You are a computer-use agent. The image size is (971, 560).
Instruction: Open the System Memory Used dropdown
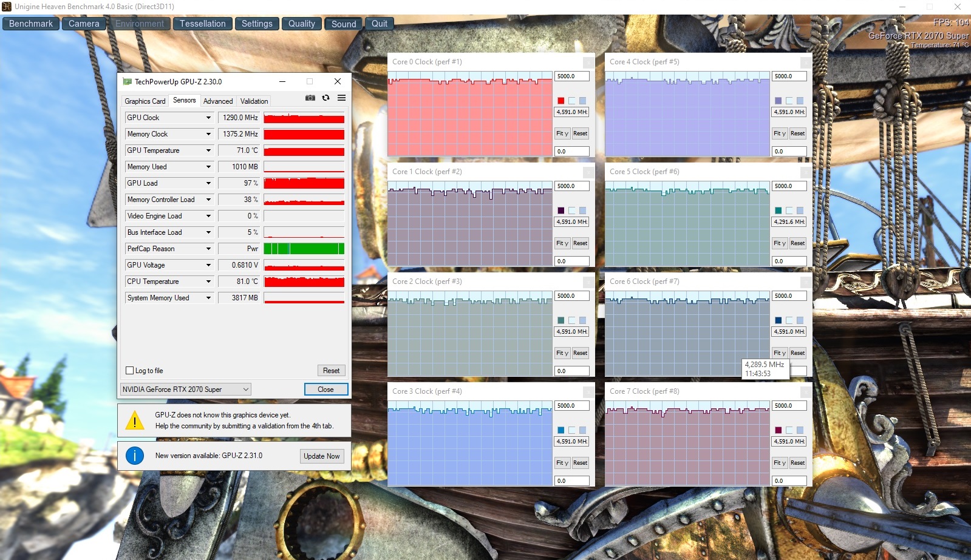pyautogui.click(x=208, y=298)
